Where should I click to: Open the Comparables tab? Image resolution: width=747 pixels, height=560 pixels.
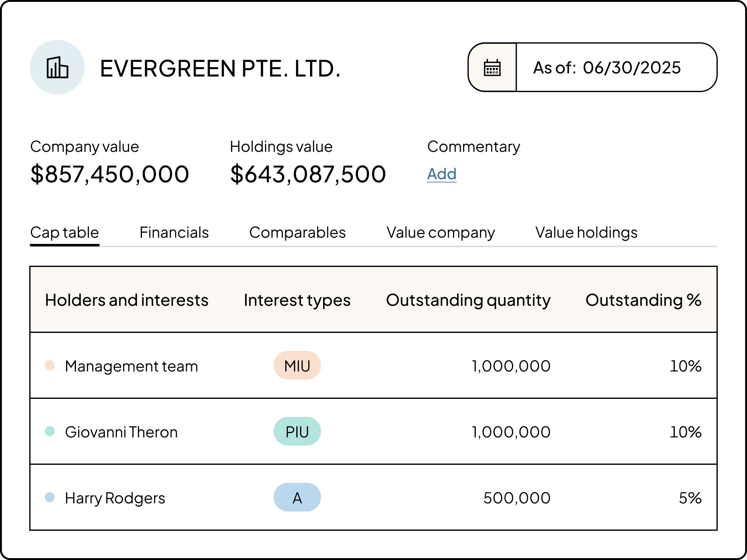297,232
